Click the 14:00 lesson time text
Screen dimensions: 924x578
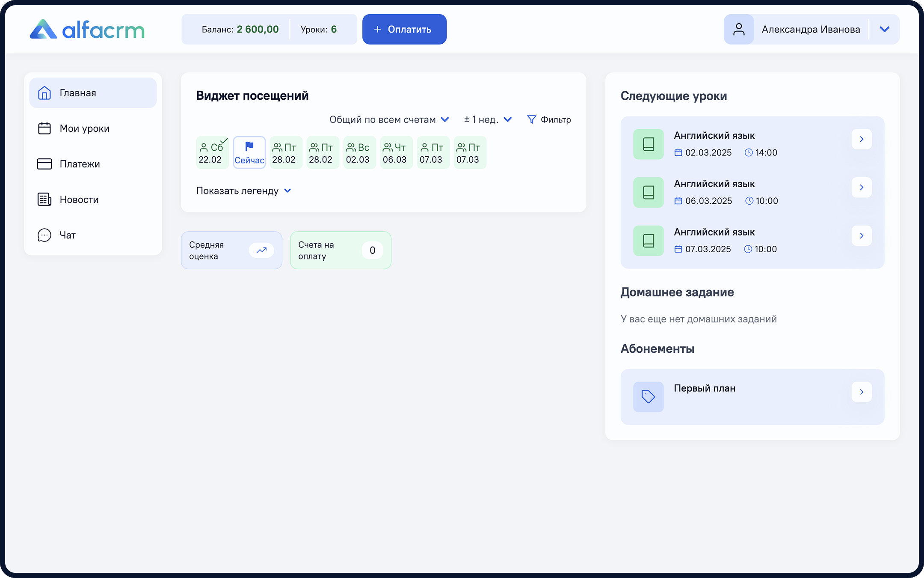[766, 152]
